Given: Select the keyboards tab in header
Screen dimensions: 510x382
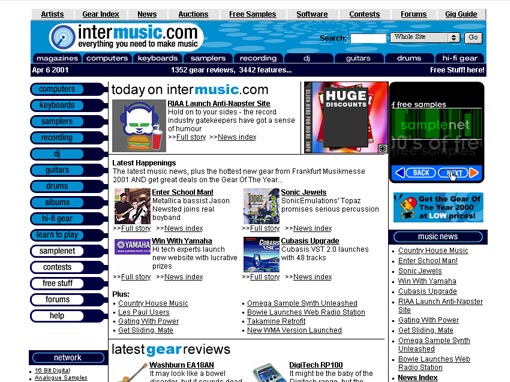Looking at the screenshot, I should point(158,58).
